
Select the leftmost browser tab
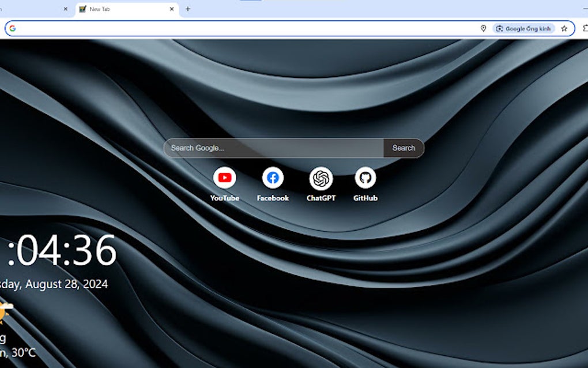point(32,9)
